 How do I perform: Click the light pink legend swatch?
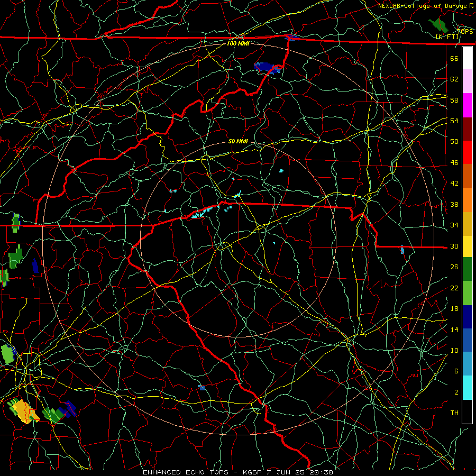(x=467, y=81)
